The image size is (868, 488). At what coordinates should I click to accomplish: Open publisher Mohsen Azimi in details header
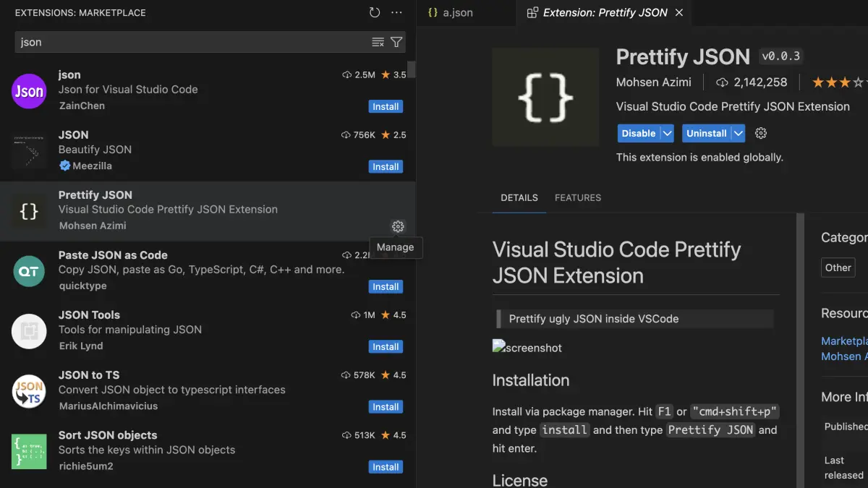click(x=654, y=82)
